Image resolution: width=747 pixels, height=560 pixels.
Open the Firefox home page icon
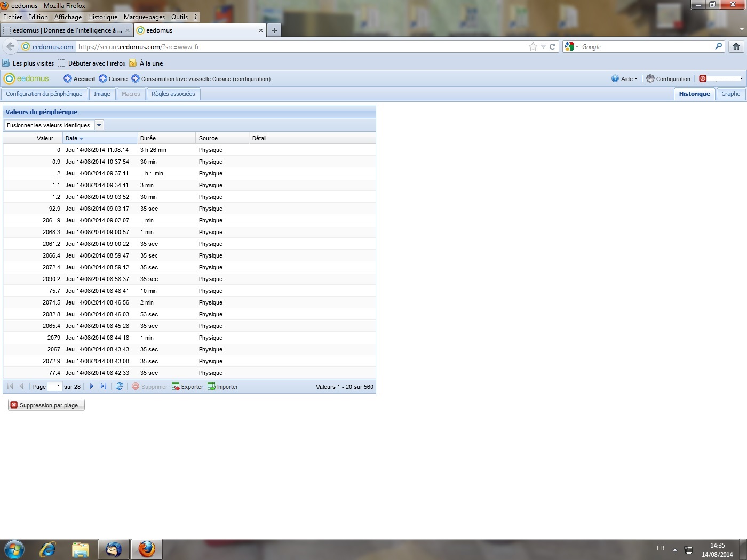(x=736, y=46)
